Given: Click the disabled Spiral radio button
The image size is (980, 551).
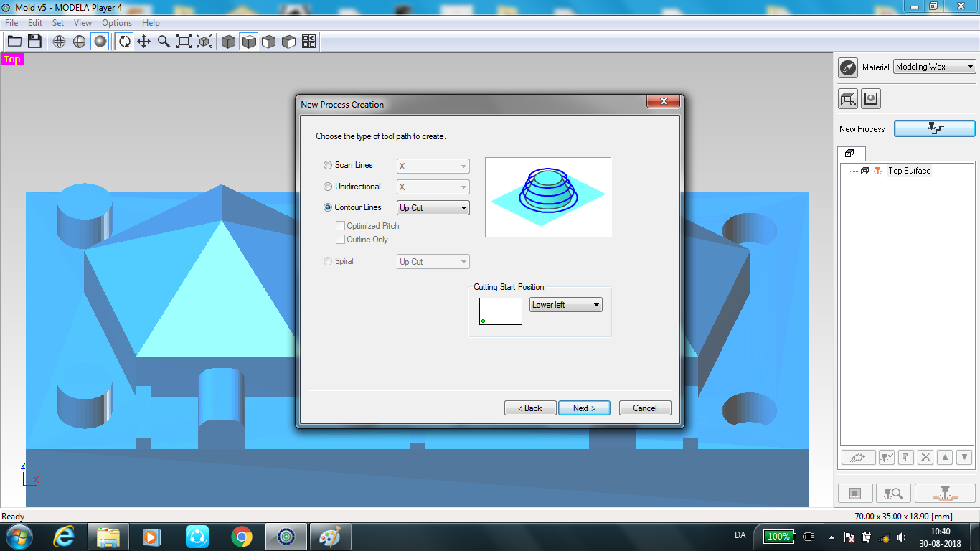Looking at the screenshot, I should coord(328,261).
